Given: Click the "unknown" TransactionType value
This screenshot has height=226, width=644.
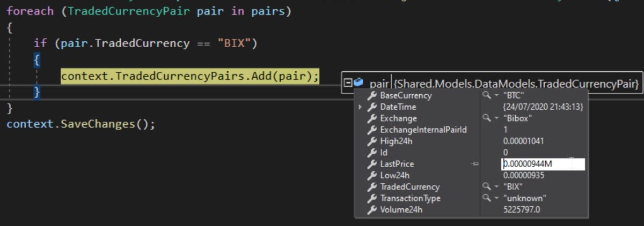Looking at the screenshot, I should pyautogui.click(x=524, y=198).
